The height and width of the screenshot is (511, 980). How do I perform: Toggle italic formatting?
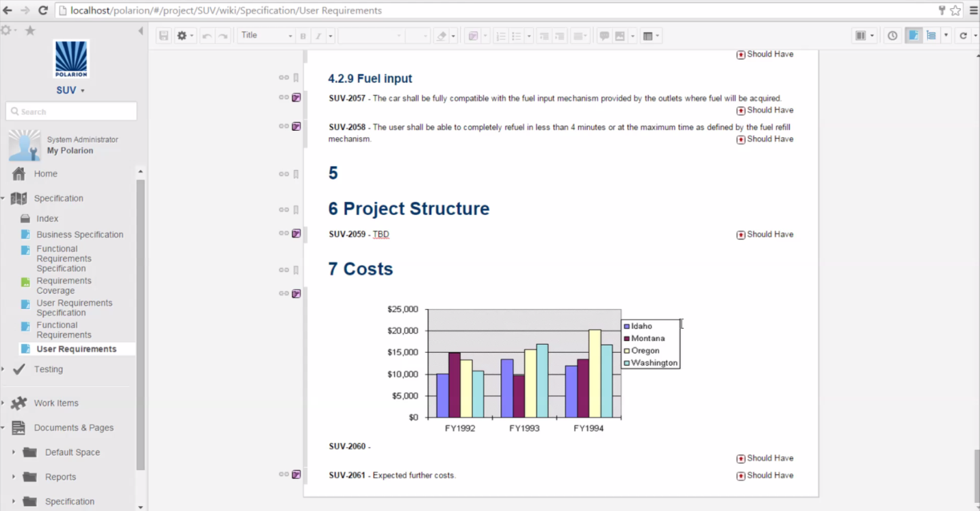click(x=318, y=36)
